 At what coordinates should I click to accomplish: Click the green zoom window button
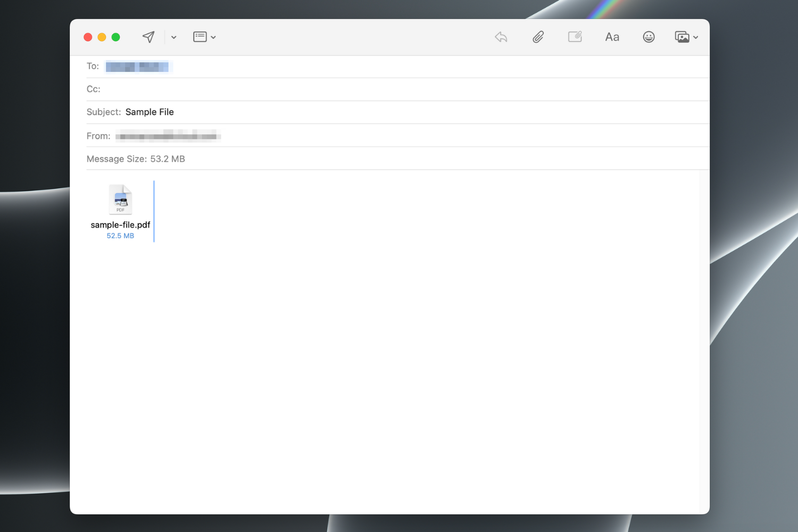pos(115,37)
